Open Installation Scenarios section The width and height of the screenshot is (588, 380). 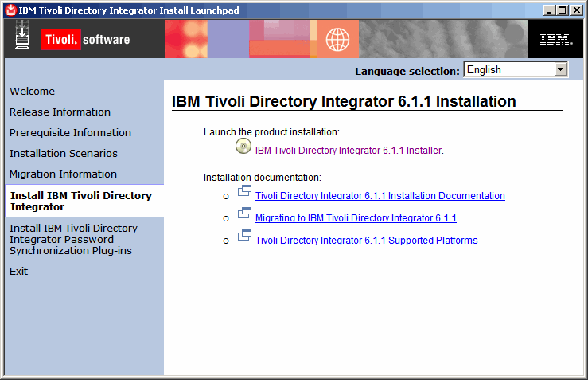[64, 154]
